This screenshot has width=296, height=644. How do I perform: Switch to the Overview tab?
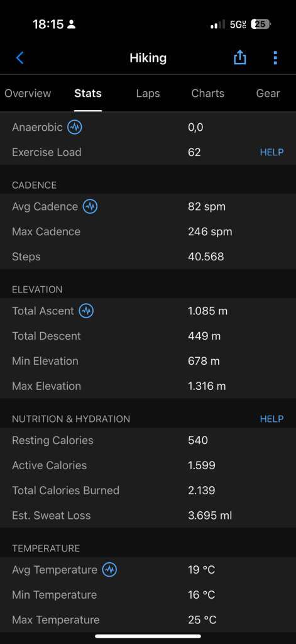tap(28, 93)
